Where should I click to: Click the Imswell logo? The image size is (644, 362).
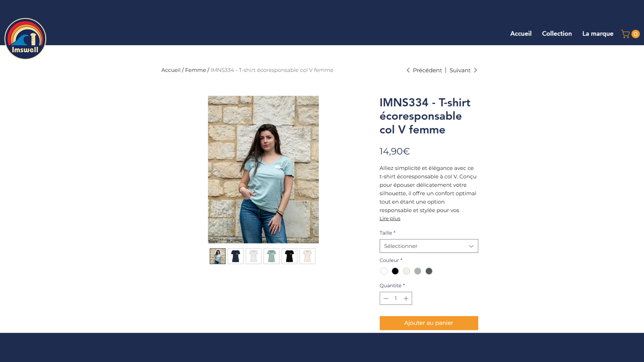25,38
